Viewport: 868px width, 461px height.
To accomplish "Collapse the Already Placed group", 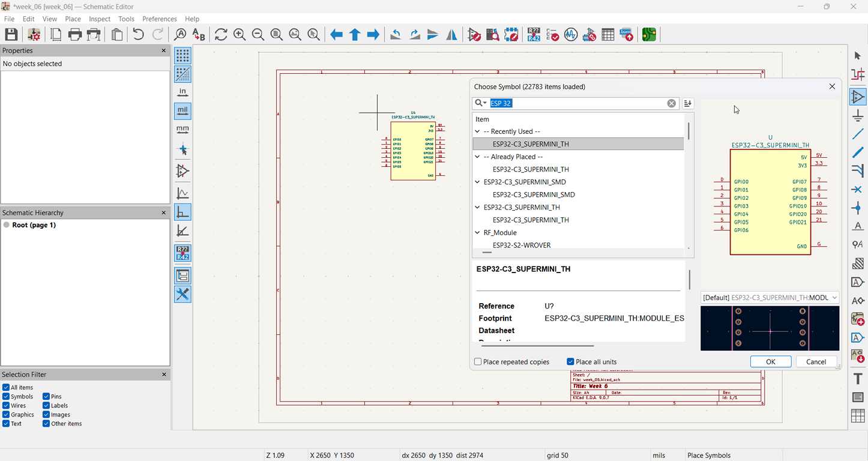I will 478,157.
